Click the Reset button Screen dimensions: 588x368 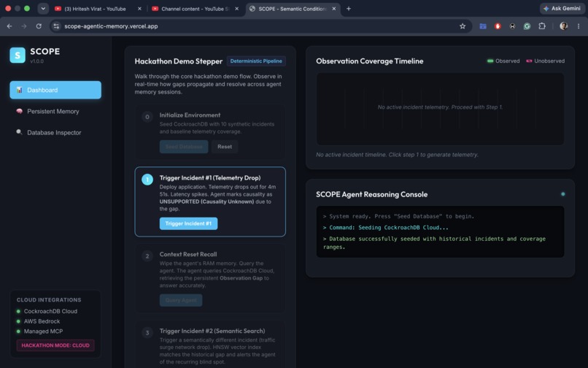(225, 147)
